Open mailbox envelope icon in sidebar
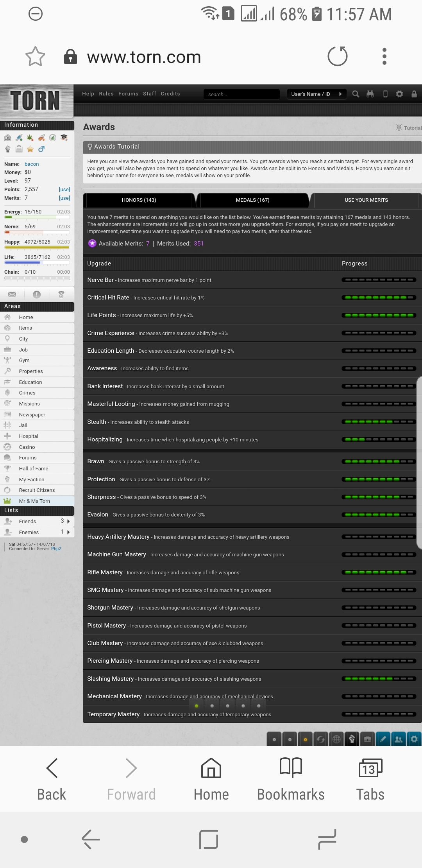 [x=12, y=294]
